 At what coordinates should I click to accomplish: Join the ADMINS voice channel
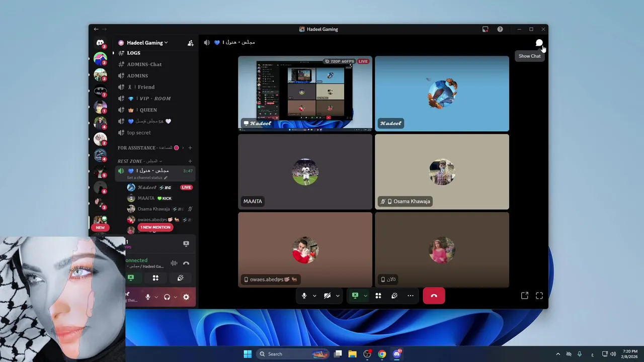[155, 75]
